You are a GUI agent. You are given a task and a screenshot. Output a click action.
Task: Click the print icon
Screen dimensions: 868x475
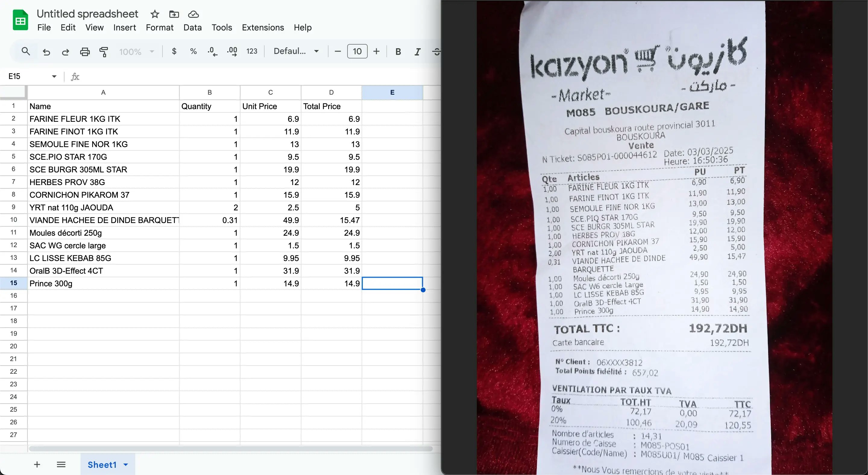tap(85, 52)
